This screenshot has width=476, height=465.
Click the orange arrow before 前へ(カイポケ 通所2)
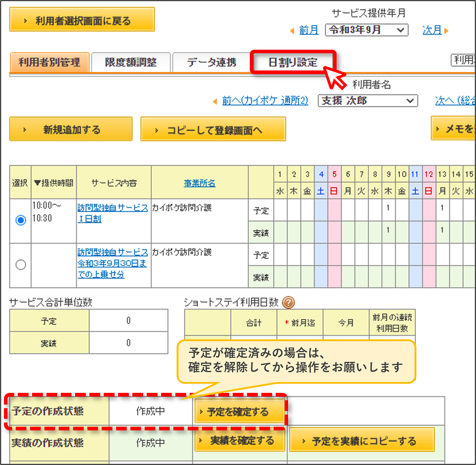[215, 101]
